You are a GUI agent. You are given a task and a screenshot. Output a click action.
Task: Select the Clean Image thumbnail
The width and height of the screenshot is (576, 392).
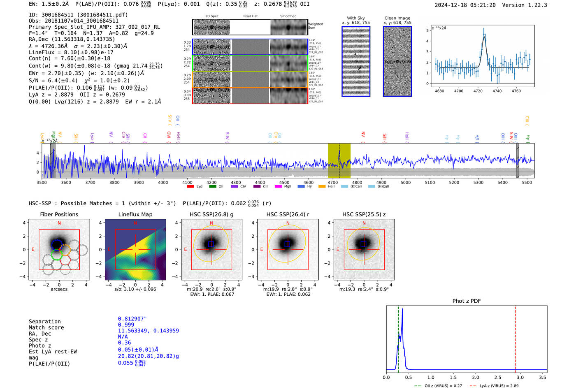397,61
